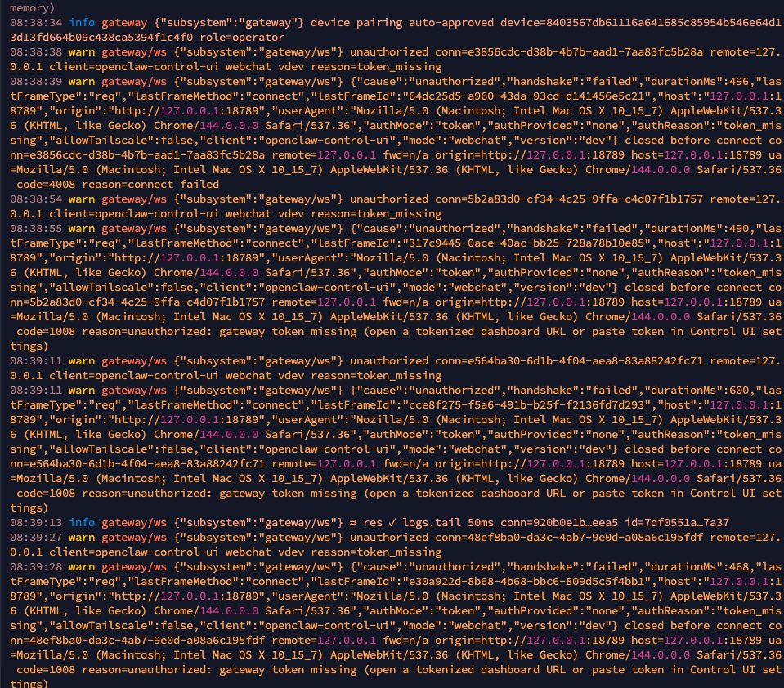Click the 08:38:39 timestamp

[36, 82]
